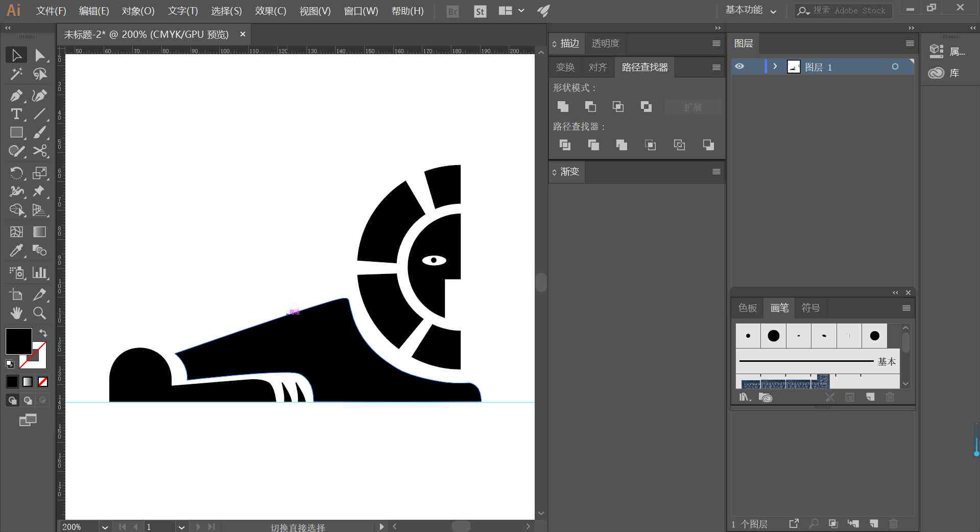Select the Column Graph tool
The width and height of the screenshot is (980, 532).
[x=39, y=272]
